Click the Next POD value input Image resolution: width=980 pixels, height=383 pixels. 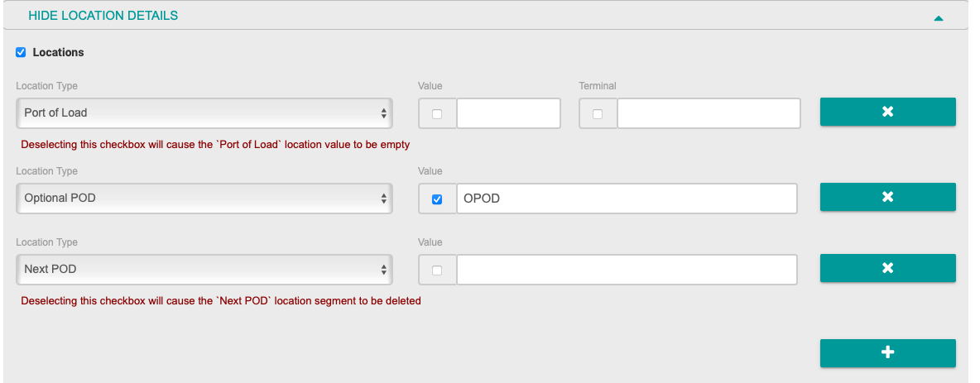pyautogui.click(x=626, y=270)
